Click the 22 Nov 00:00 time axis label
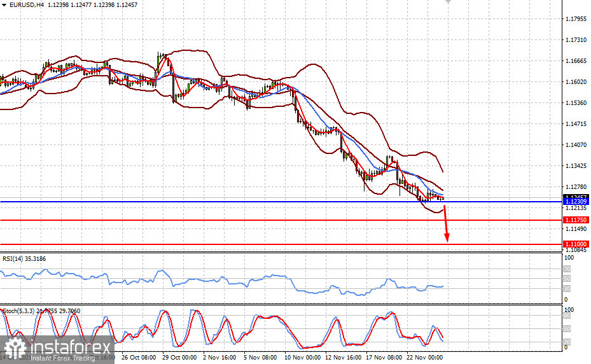The height and width of the screenshot is (364, 591). coord(425,358)
